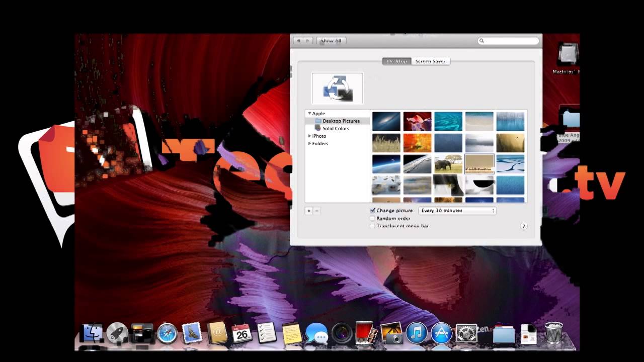The height and width of the screenshot is (362, 644).
Task: Expand the iPhoto source list item
Action: 310,136
